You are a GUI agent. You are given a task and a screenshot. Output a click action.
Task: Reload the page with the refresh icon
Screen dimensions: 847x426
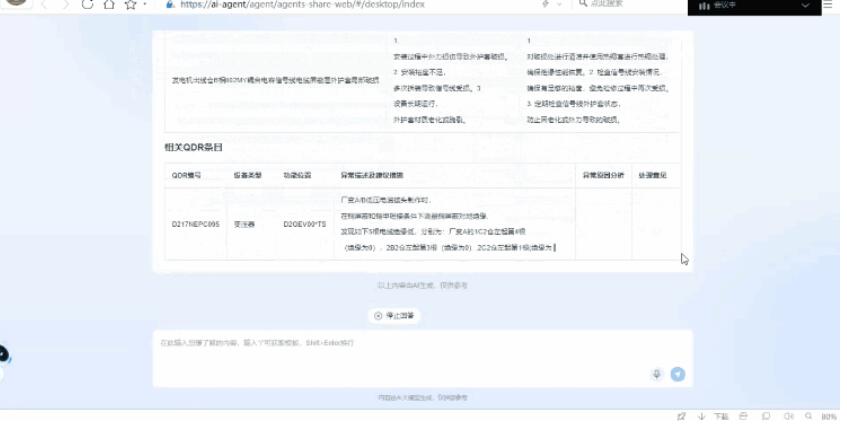click(x=87, y=5)
